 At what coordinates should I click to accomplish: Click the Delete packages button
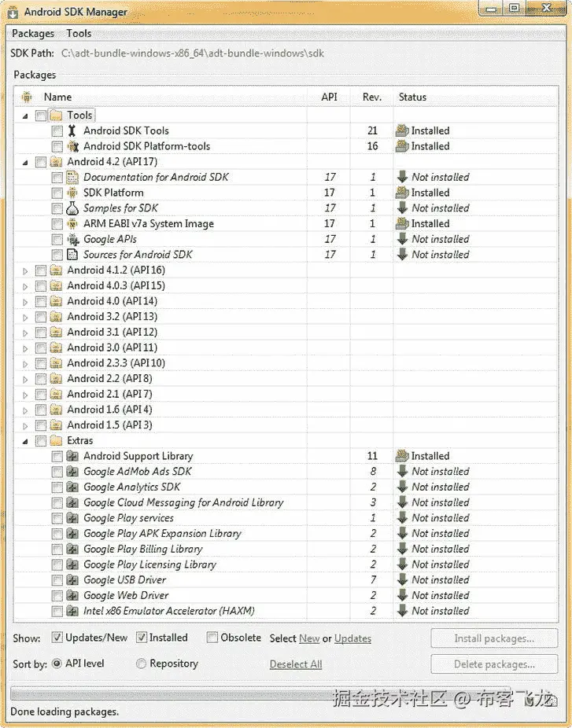coord(494,664)
